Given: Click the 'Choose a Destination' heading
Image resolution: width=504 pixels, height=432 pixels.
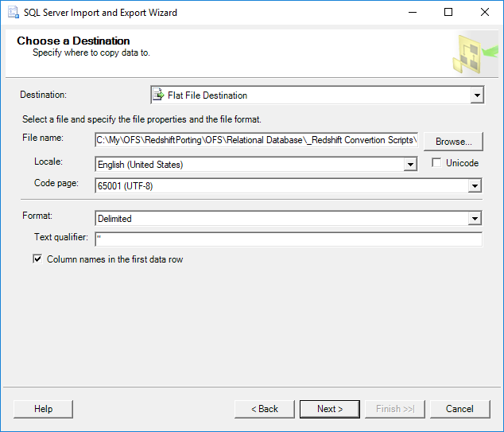Looking at the screenshot, I should (73, 41).
